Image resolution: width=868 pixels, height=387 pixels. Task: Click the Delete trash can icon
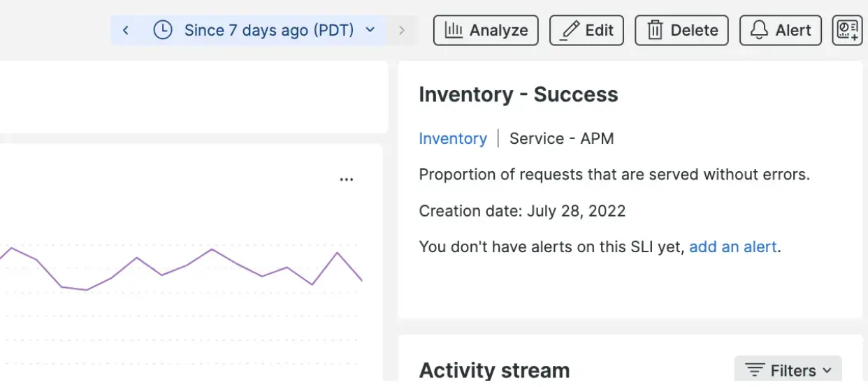coord(655,30)
